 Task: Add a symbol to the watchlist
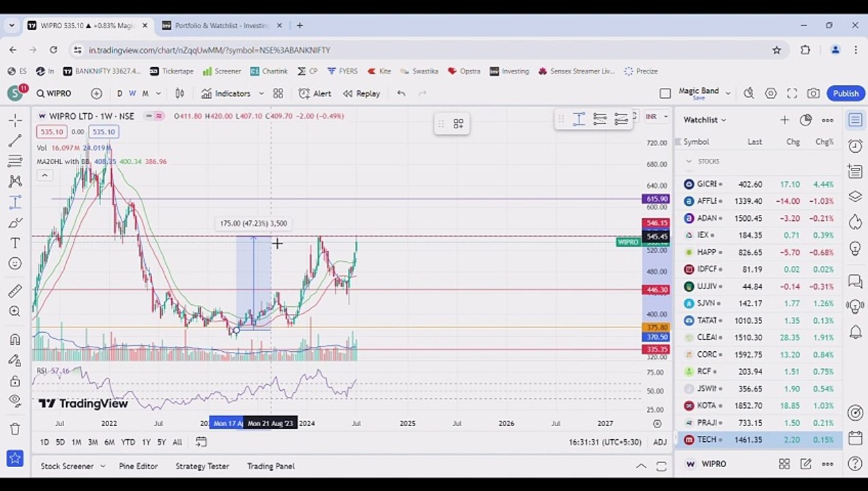tap(784, 120)
